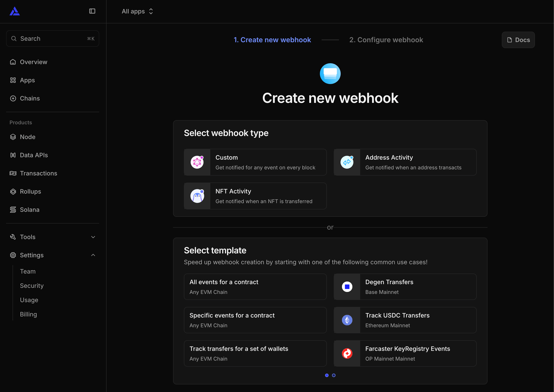The height and width of the screenshot is (392, 554).
Task: Click the Address Activity arrows icon
Action: click(347, 162)
